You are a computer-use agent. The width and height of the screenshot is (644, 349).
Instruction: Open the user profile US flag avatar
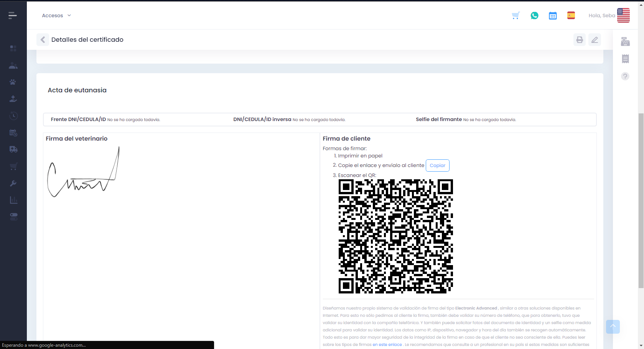point(623,15)
